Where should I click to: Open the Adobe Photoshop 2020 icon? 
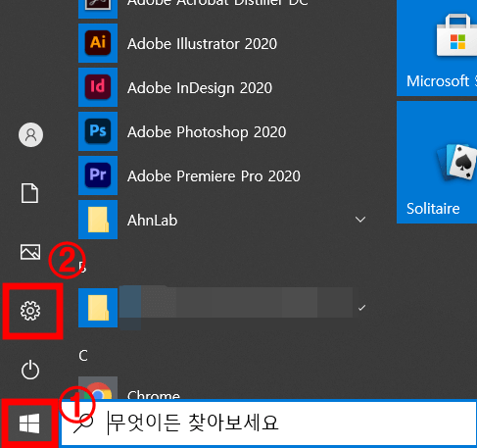[x=98, y=131]
